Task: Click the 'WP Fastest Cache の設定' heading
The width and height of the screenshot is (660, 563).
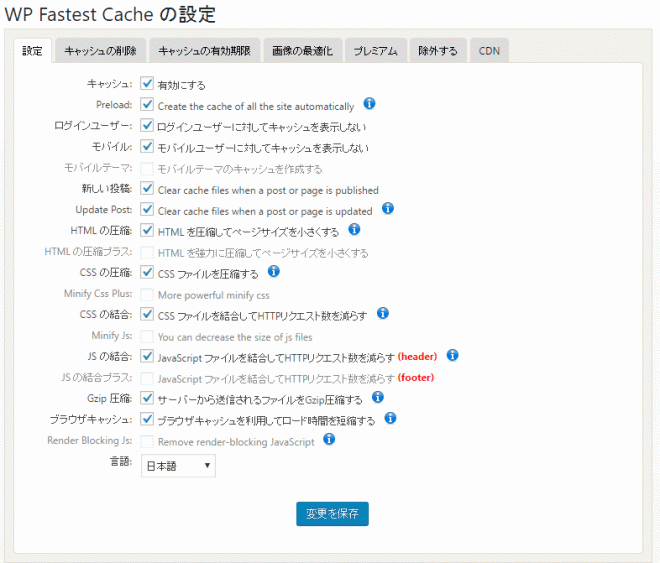Action: pos(110,15)
